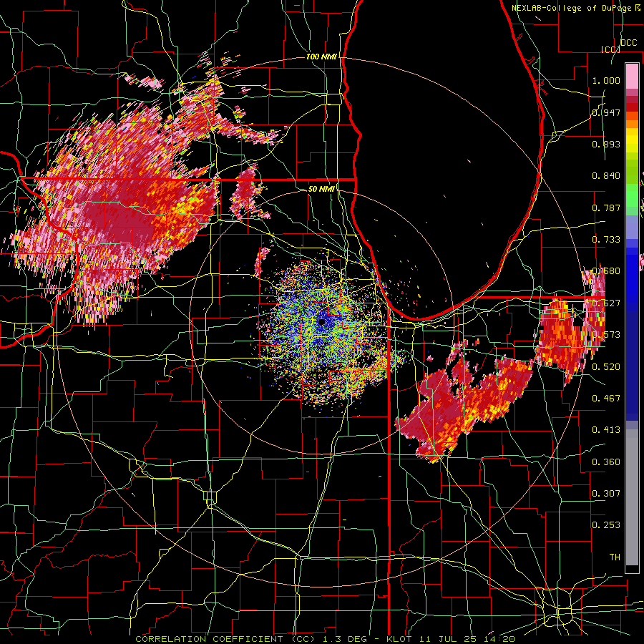
Task: Click the 100 NMI range ring label
Action: (x=321, y=57)
